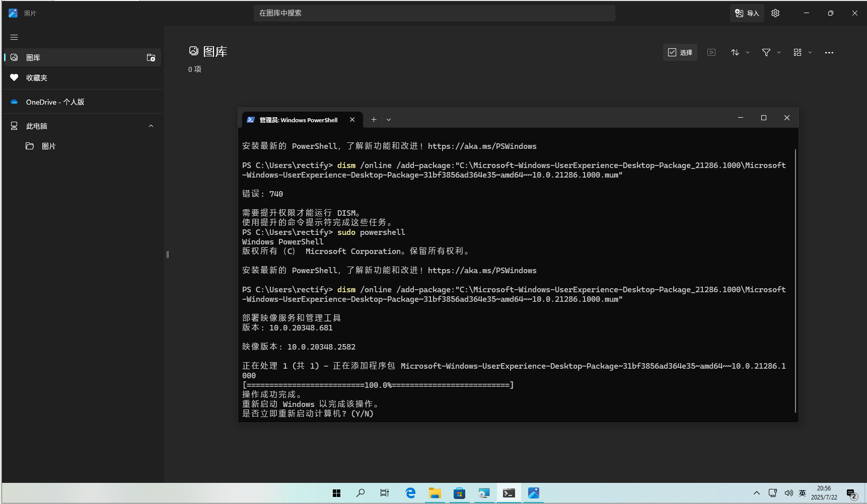Screen dimensions: 867x504
Task: Open File Explorer from the taskbar
Action: (435, 493)
